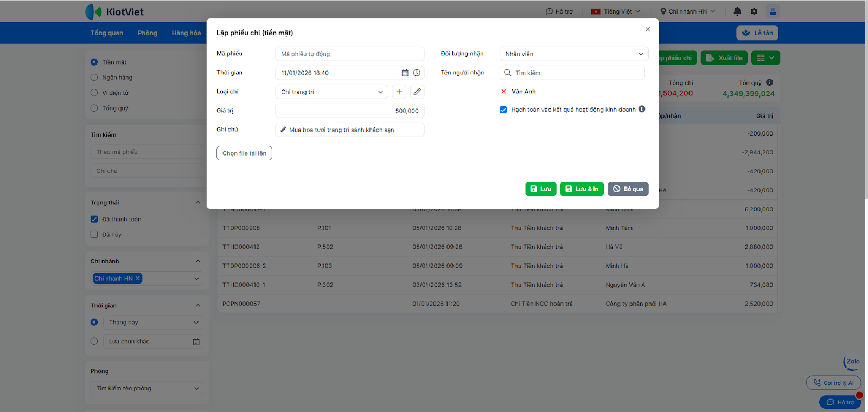Viewport: 868px width, 412px height.
Task: Open the clock time picker in Thời gian
Action: click(417, 73)
